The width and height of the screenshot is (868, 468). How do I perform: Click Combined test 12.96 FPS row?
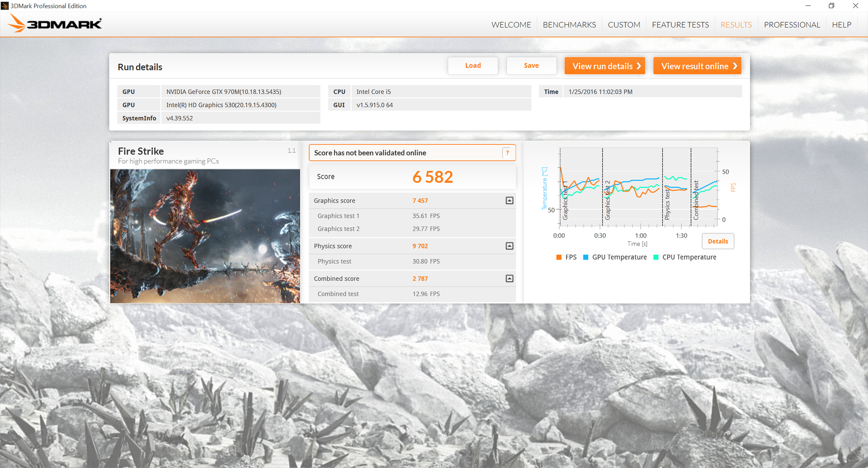coord(412,294)
